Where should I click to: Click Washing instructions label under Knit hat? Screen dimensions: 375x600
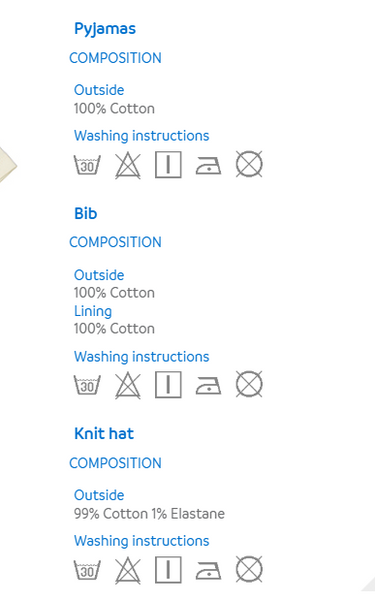point(142,541)
